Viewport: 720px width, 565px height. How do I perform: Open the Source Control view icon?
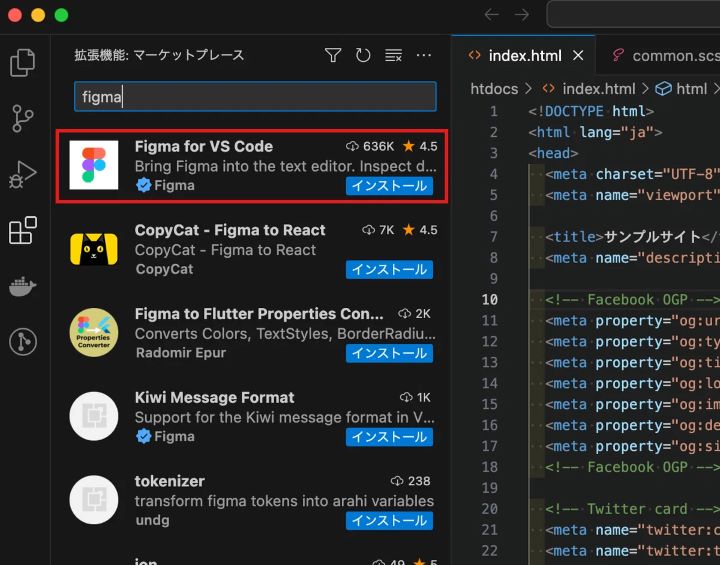(22, 118)
